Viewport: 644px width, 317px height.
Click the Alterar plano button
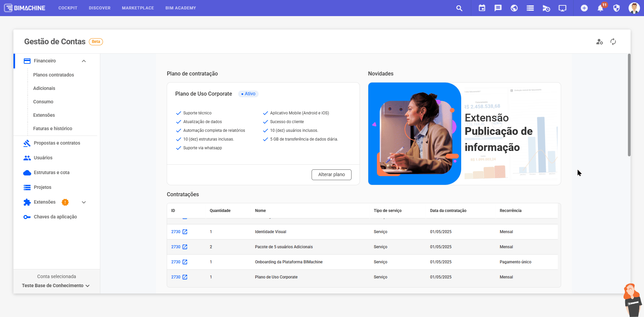[331, 174]
